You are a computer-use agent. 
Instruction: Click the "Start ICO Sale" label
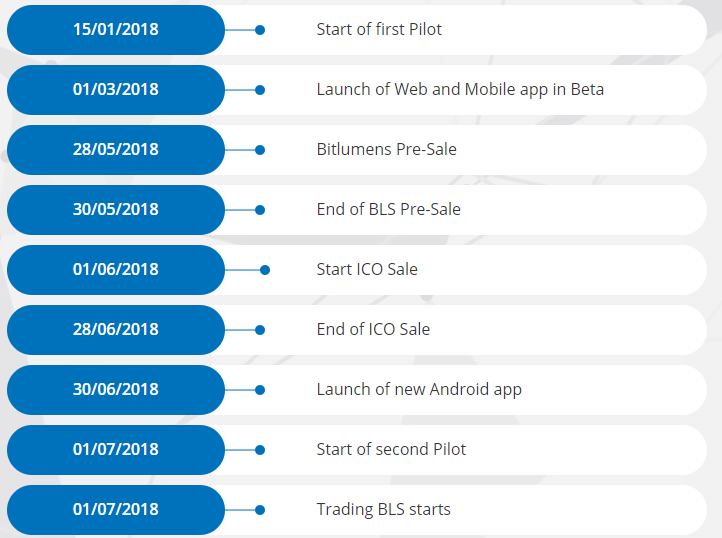pyautogui.click(x=367, y=270)
